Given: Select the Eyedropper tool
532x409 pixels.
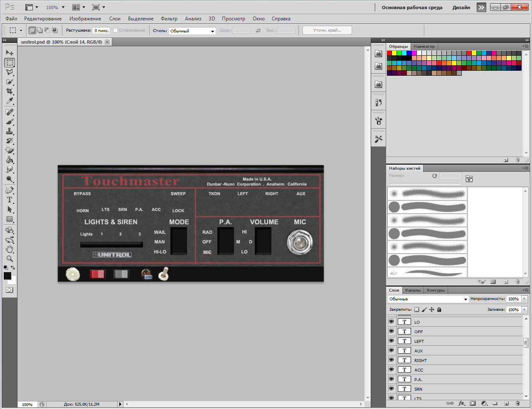Looking at the screenshot, I should coord(10,101).
